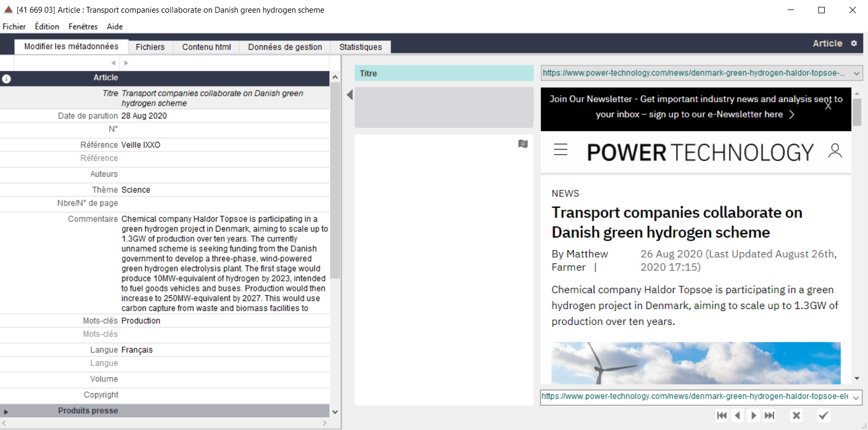The height and width of the screenshot is (430, 868).
Task: Open the Aide menu
Action: point(115,26)
